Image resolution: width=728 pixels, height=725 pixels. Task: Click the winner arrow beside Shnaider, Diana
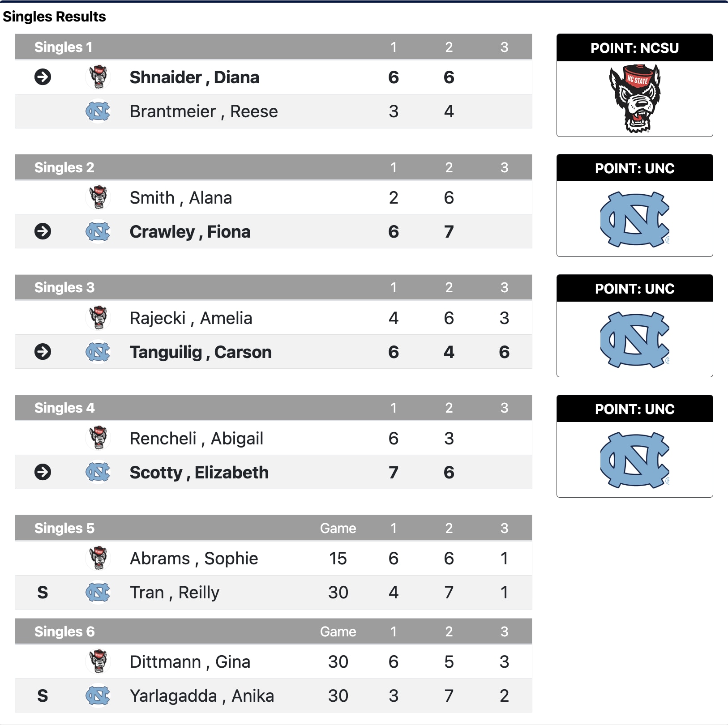(x=43, y=77)
